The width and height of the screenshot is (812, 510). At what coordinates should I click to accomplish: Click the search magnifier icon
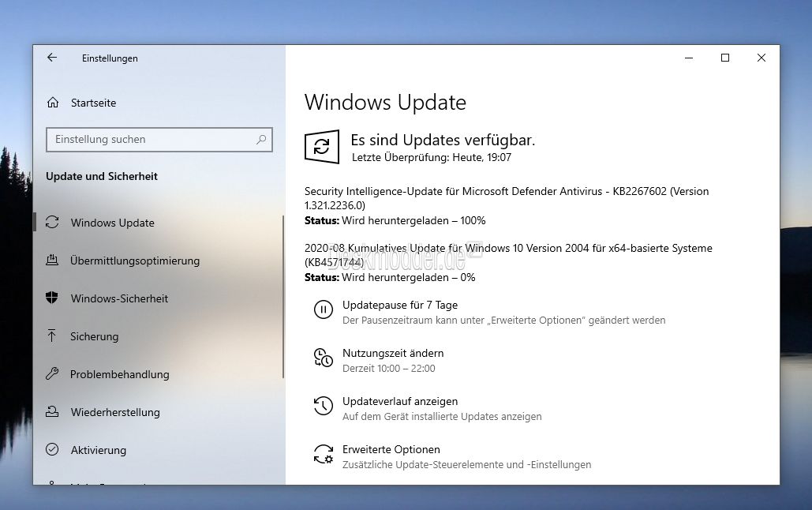tap(261, 140)
